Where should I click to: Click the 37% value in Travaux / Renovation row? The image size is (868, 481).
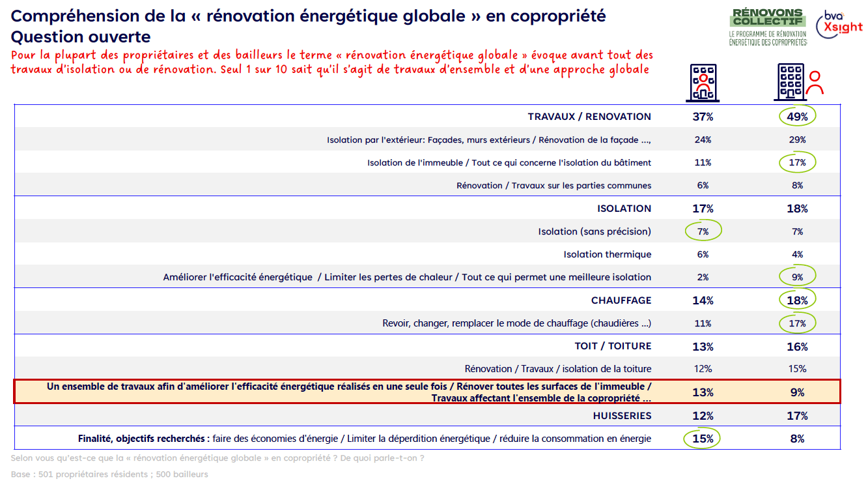coord(703,117)
